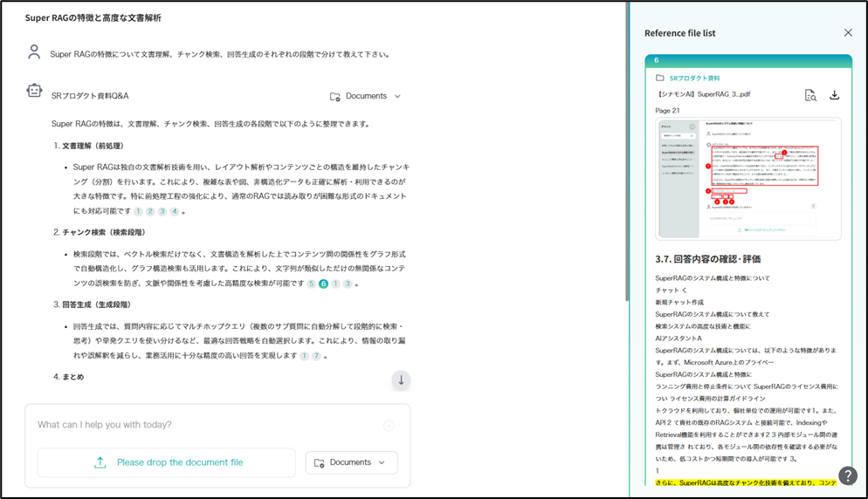The width and height of the screenshot is (868, 499).
Task: Click heading '1. 文書理解（前処理）'
Action: 88,146
